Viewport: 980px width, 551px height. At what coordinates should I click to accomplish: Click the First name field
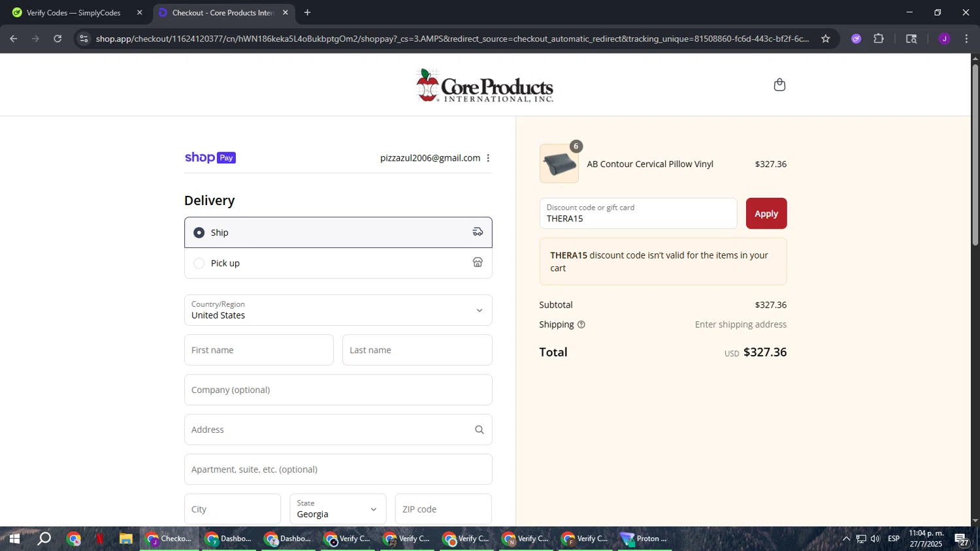coord(259,350)
